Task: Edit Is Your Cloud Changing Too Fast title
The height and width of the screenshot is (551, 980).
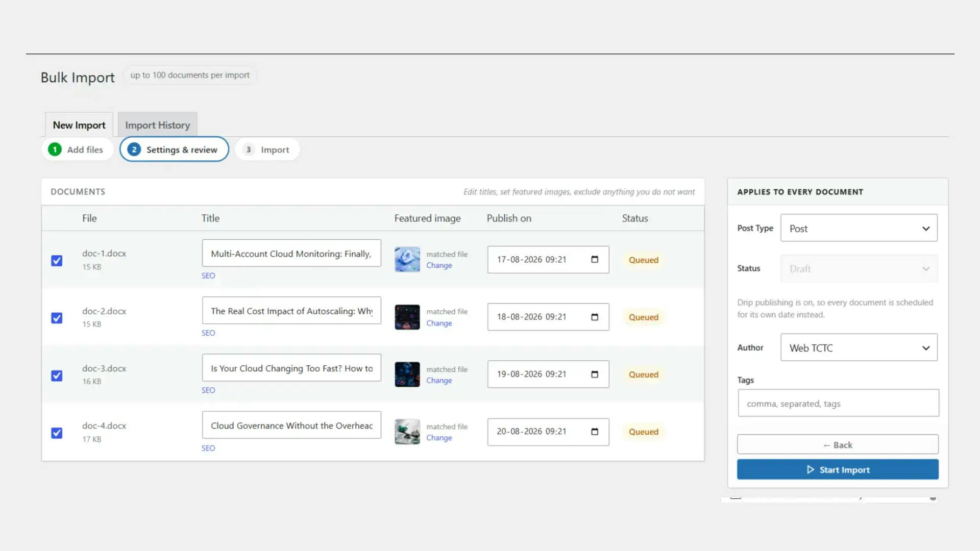Action: coord(291,368)
